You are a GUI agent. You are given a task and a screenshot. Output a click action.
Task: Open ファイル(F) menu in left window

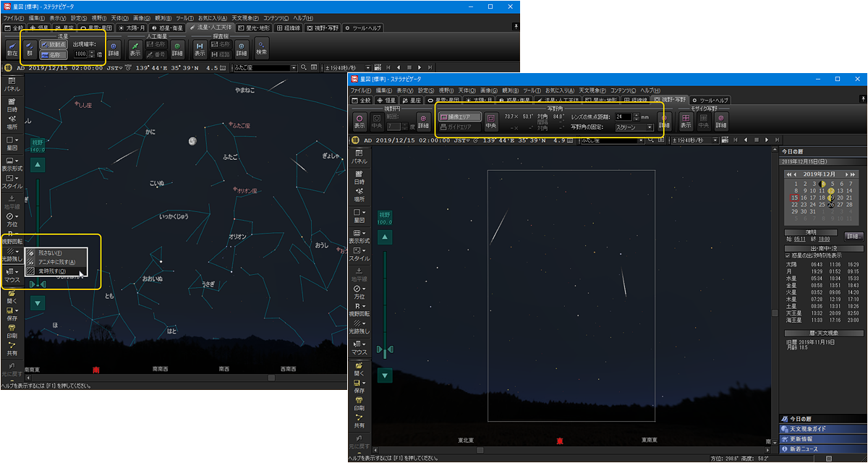coord(14,17)
